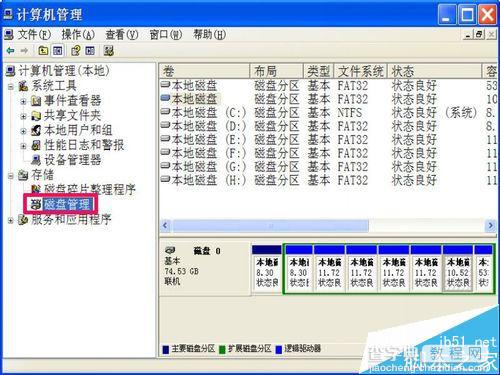Select the 本地磁盘 (F:) volume row
This screenshot has width=500, height=375.
pos(328,153)
